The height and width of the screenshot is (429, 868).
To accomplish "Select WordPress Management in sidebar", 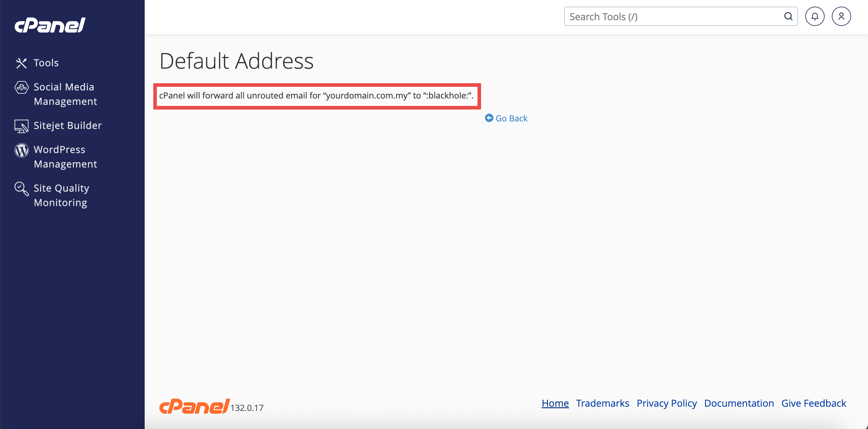I will [65, 157].
